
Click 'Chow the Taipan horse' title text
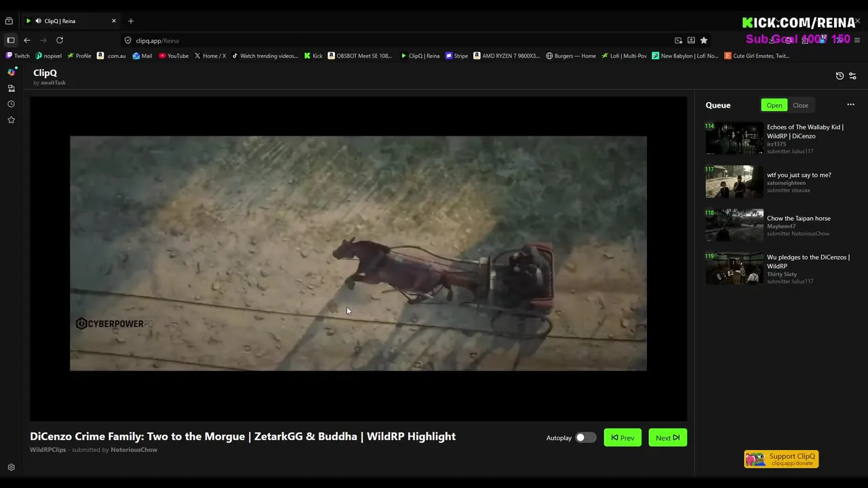(799, 218)
